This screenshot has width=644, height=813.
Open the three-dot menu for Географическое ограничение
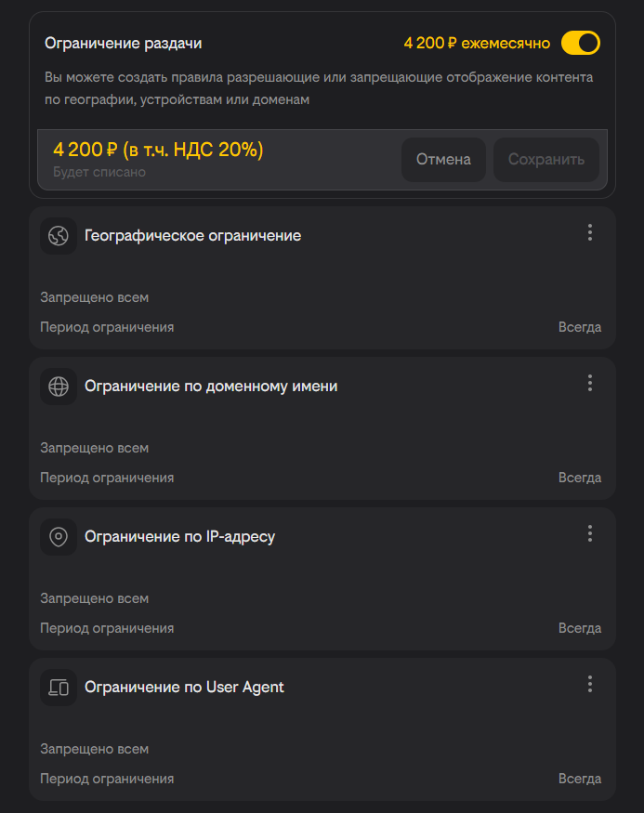click(x=589, y=233)
